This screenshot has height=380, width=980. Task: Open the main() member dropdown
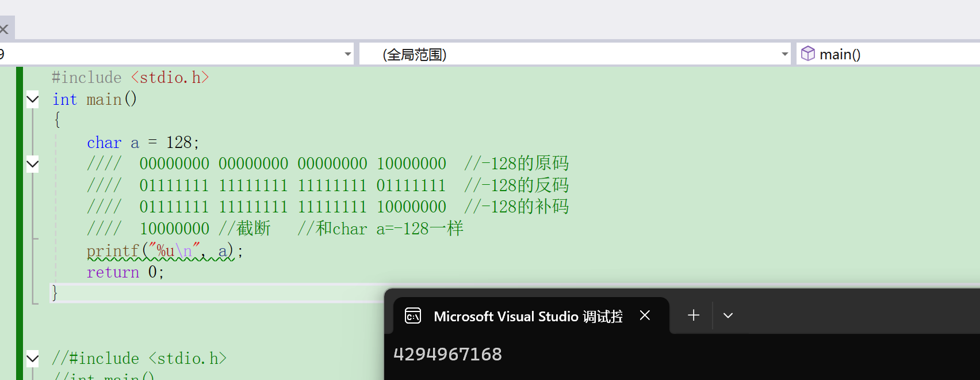pyautogui.click(x=889, y=54)
